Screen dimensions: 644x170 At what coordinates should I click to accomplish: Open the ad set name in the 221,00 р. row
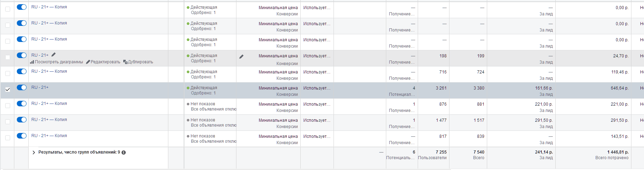(49, 104)
